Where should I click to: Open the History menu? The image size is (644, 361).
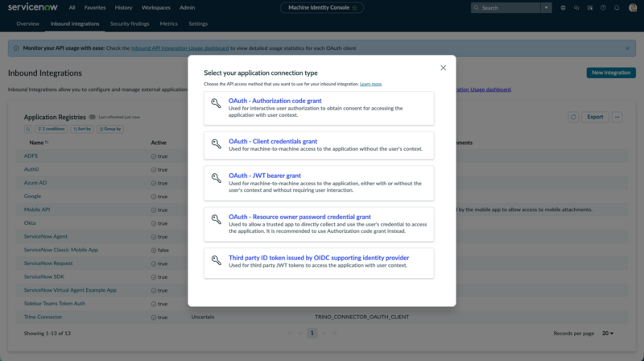123,8
